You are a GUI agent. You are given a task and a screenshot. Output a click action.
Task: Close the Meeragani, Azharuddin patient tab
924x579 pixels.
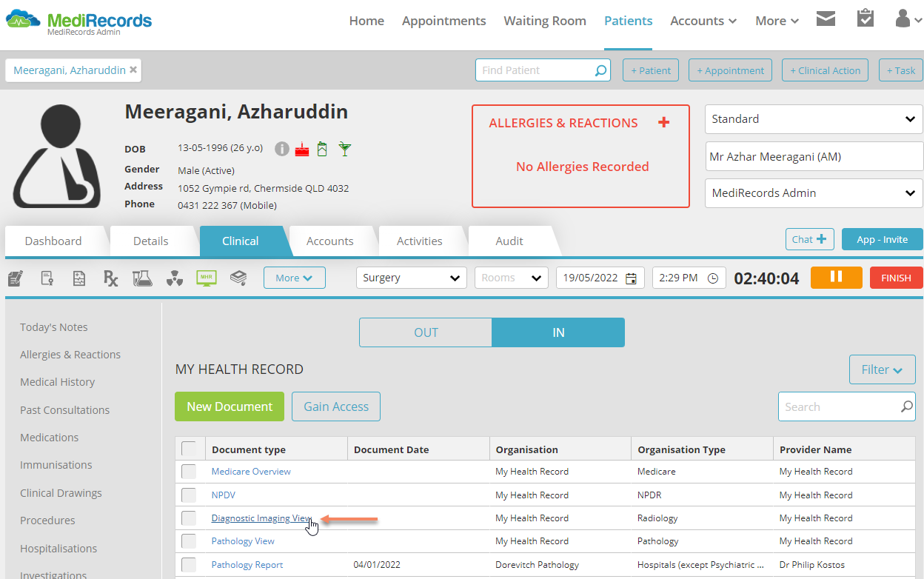tap(133, 70)
